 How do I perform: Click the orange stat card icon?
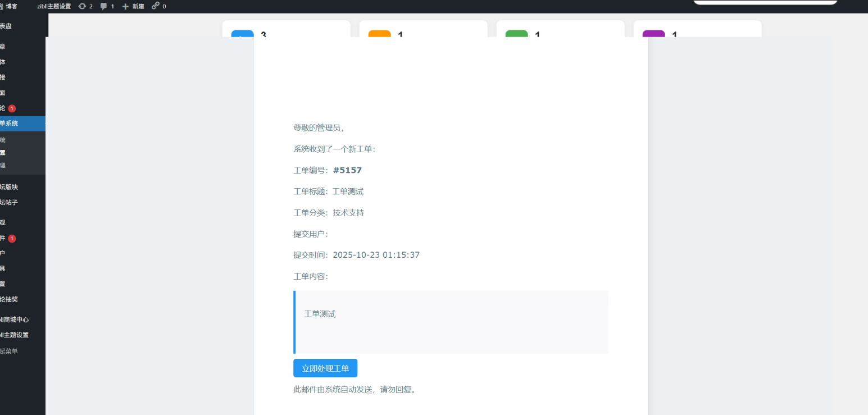pos(379,34)
